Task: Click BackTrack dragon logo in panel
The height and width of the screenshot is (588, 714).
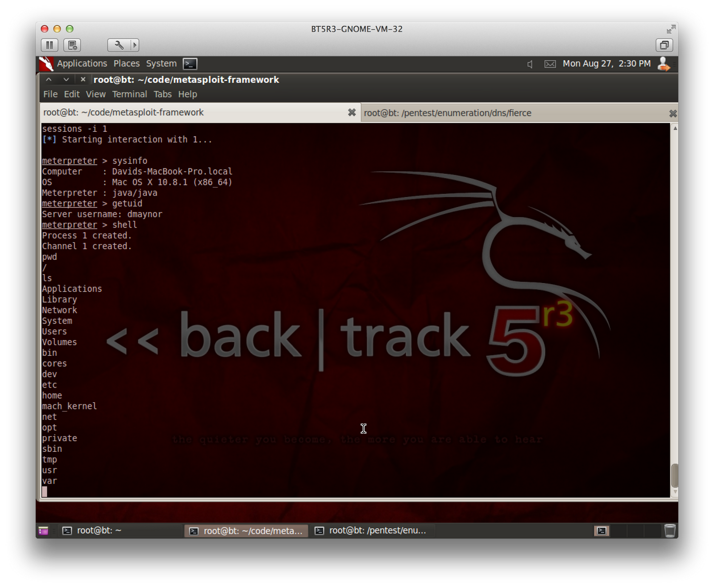Action: tap(46, 64)
